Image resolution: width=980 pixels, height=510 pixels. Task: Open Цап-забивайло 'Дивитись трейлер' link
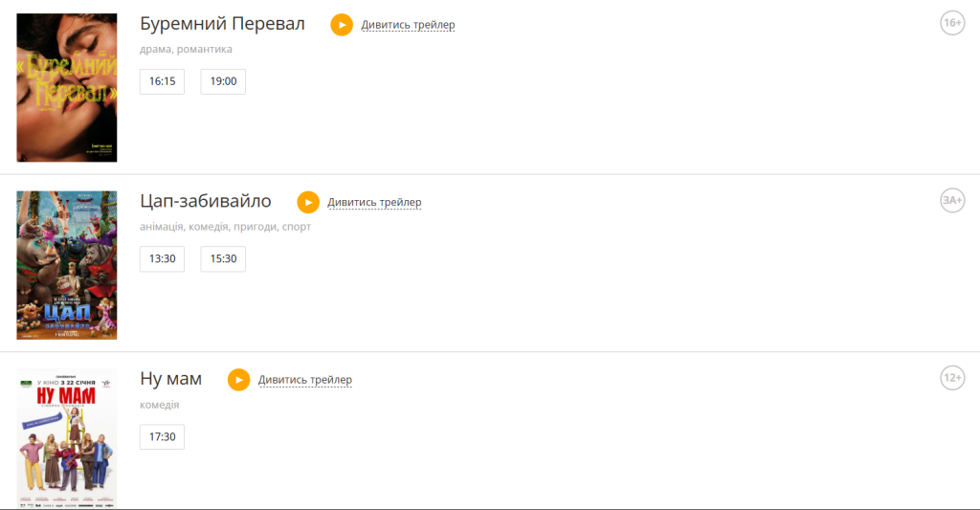(x=374, y=202)
